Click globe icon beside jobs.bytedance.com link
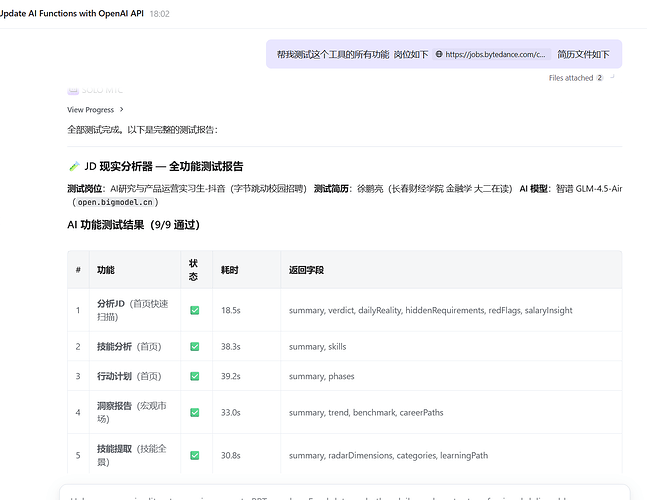Viewport: 647px width, 500px height. [439, 54]
